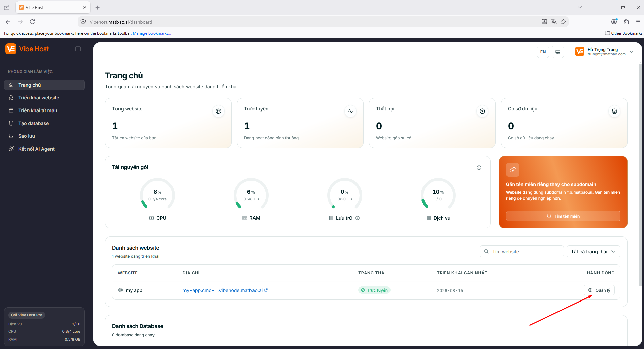
Task: Open Other Bookmarks folder
Action: pyautogui.click(x=623, y=33)
